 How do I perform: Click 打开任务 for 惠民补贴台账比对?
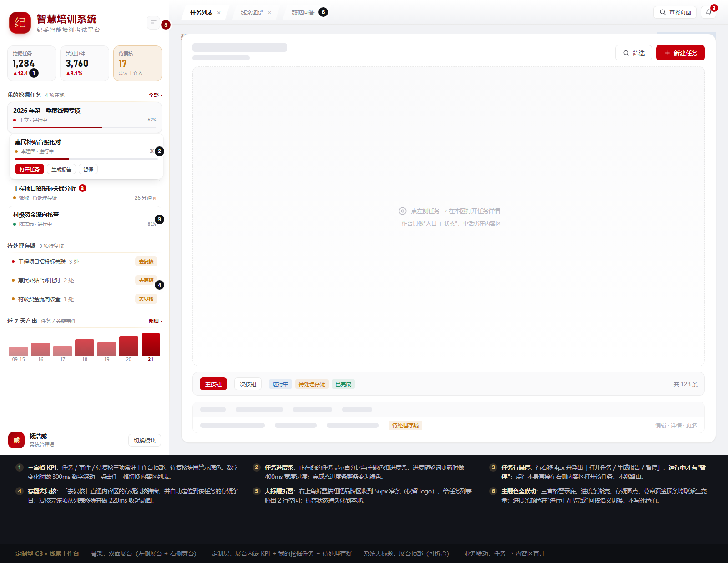(30, 169)
